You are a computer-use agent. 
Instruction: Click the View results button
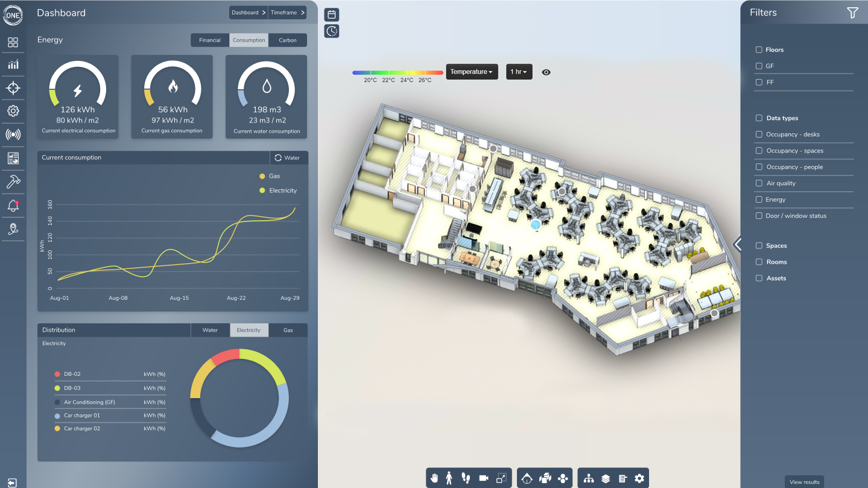804,482
